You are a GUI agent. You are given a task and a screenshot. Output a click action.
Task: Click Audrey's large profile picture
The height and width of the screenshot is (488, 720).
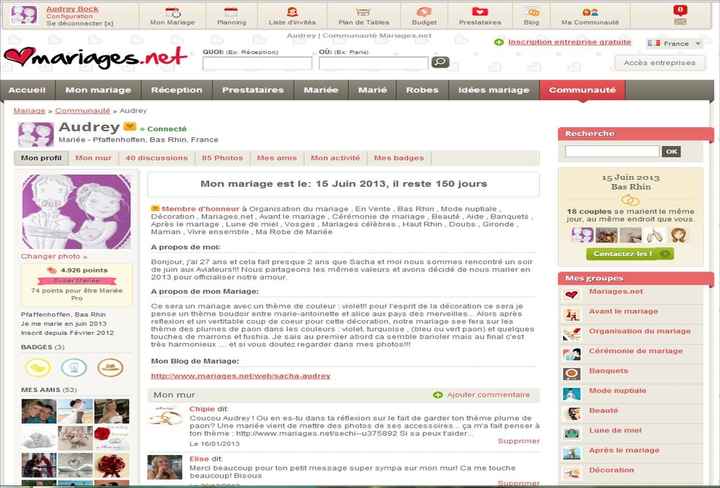pyautogui.click(x=76, y=212)
